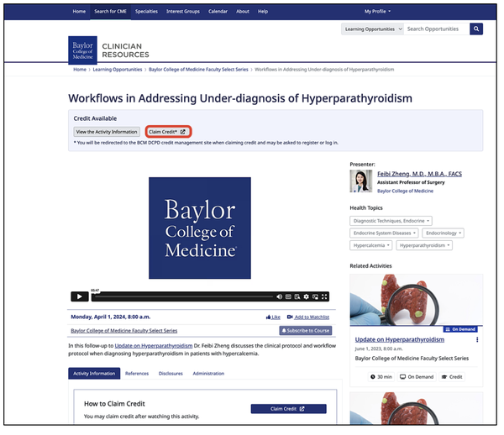Viewport: 504px width, 435px height.
Task: Click the Baylor College of Medicine logo
Action: (82, 50)
